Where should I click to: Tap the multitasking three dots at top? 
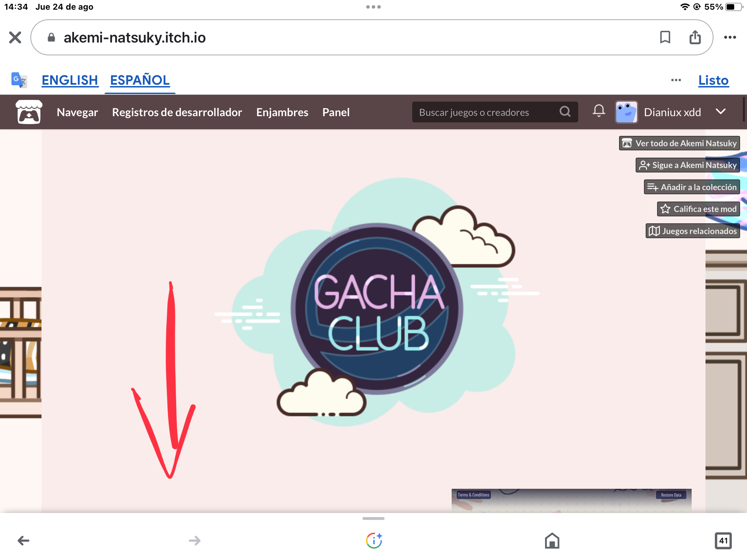[373, 7]
